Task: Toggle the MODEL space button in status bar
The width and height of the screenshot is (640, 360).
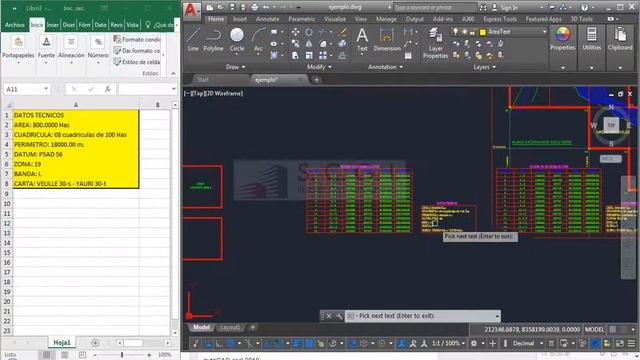Action: 594,329
